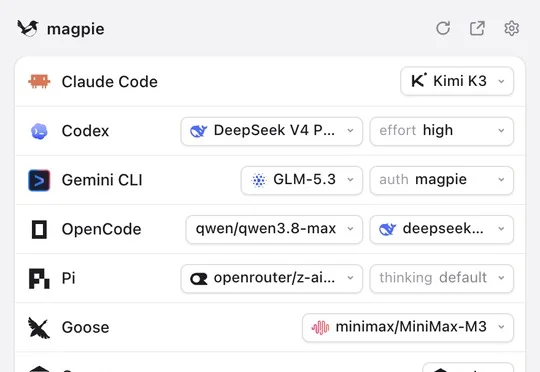Open the auth magpie dropdown

coord(442,180)
